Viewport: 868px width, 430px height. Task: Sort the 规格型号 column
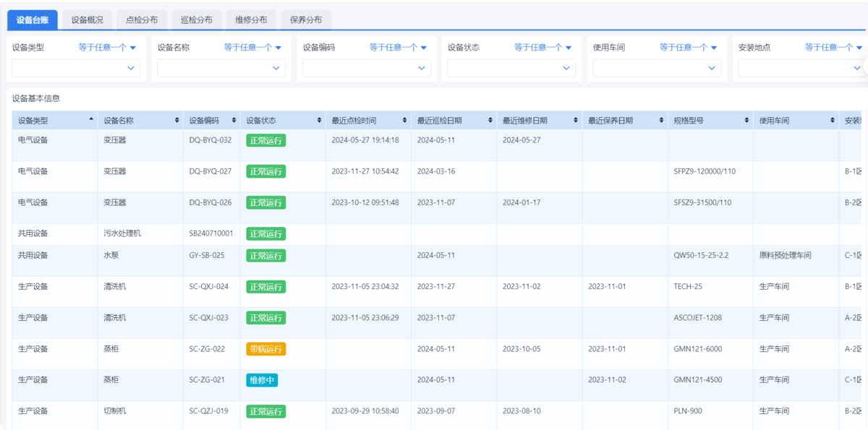click(x=745, y=119)
